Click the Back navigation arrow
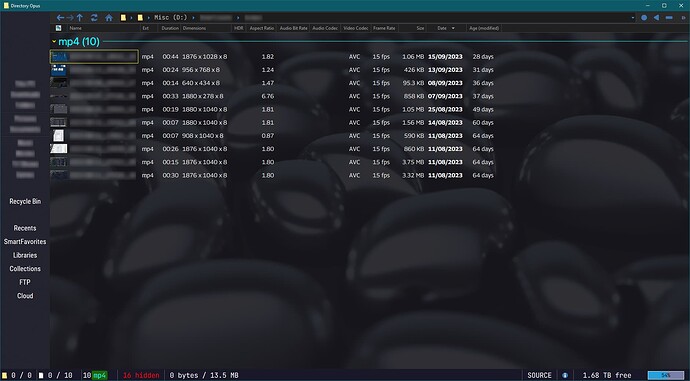 (60, 18)
